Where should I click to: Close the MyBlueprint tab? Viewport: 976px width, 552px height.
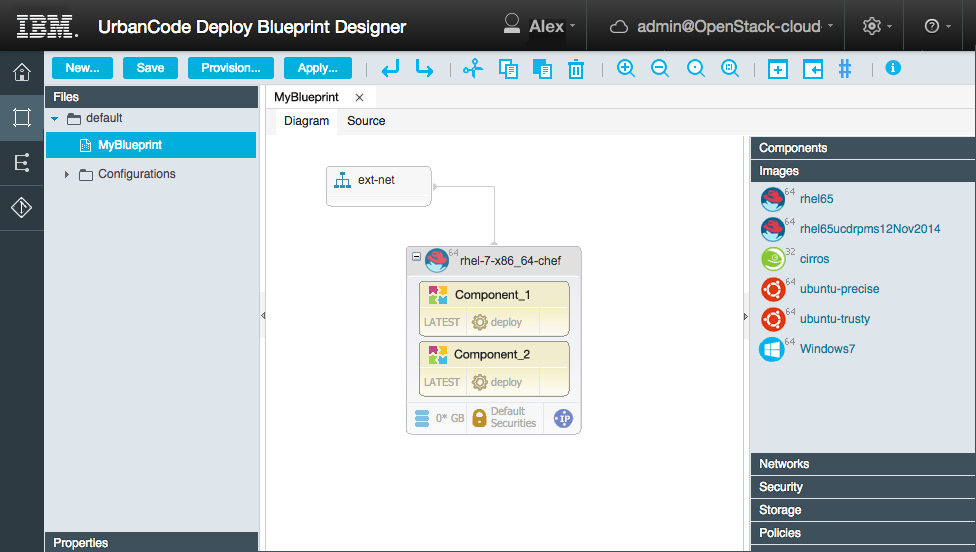[x=359, y=97]
